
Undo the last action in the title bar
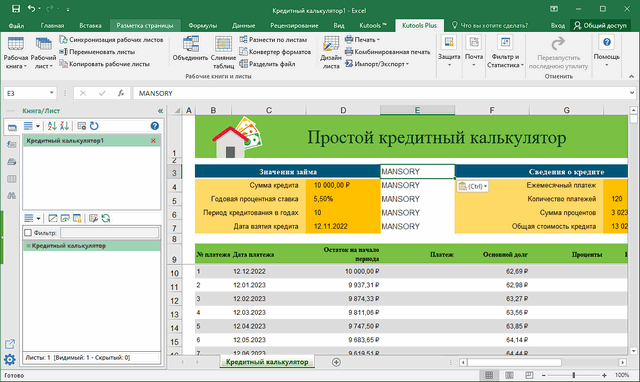(x=31, y=9)
